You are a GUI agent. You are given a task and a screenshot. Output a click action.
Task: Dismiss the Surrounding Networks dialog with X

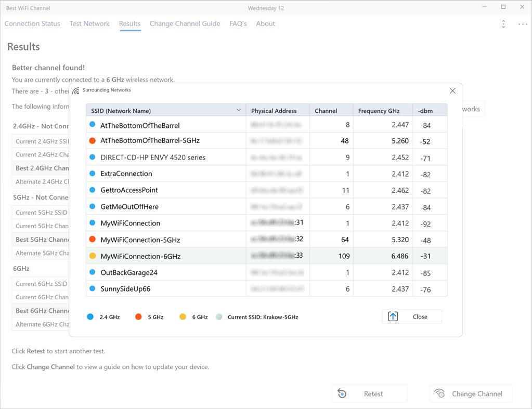tap(452, 90)
